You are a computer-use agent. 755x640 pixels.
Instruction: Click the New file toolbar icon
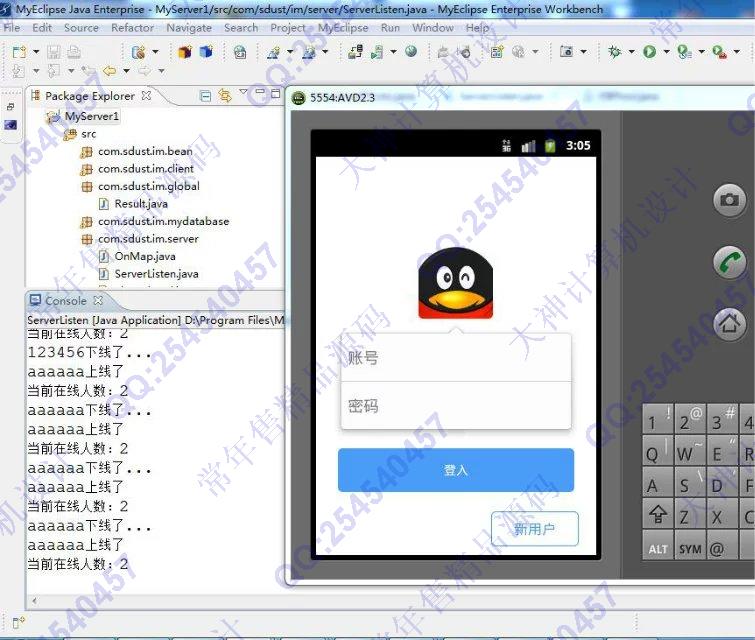pyautogui.click(x=19, y=52)
